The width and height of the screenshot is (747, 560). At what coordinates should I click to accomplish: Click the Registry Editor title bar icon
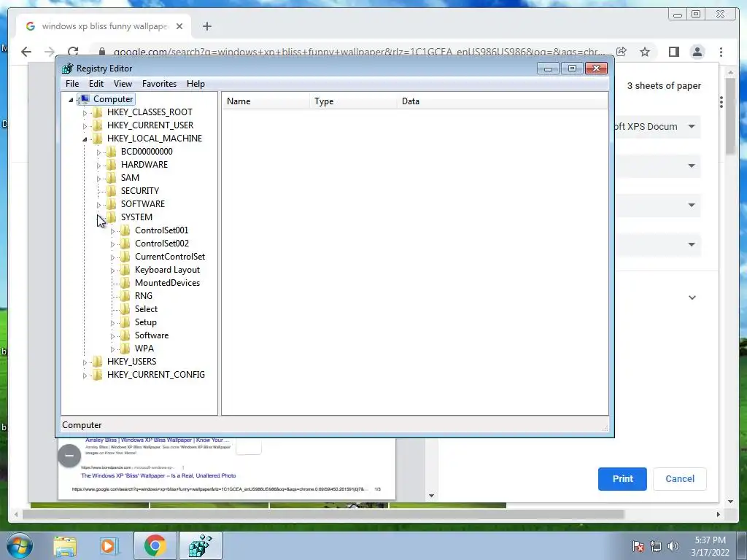click(68, 69)
